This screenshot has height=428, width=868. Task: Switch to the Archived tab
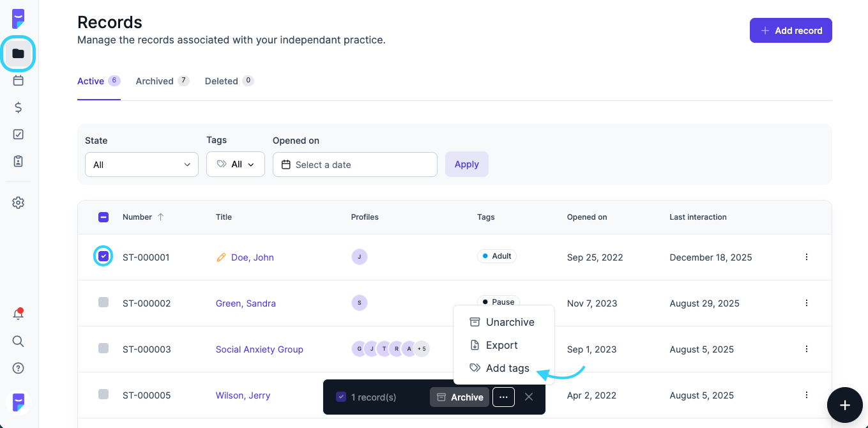[x=155, y=81]
